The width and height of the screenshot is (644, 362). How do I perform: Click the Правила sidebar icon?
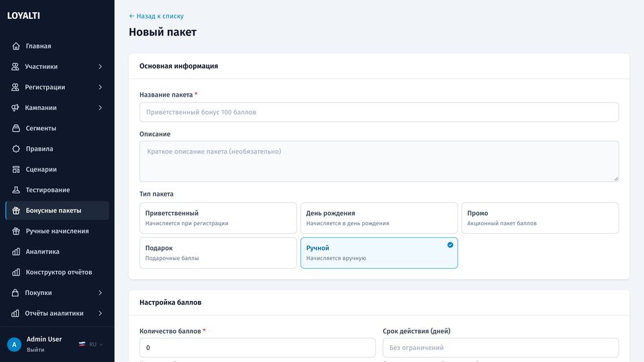point(16,149)
